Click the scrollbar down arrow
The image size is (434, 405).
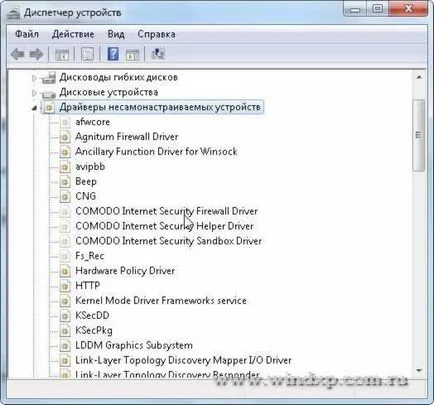(x=419, y=371)
